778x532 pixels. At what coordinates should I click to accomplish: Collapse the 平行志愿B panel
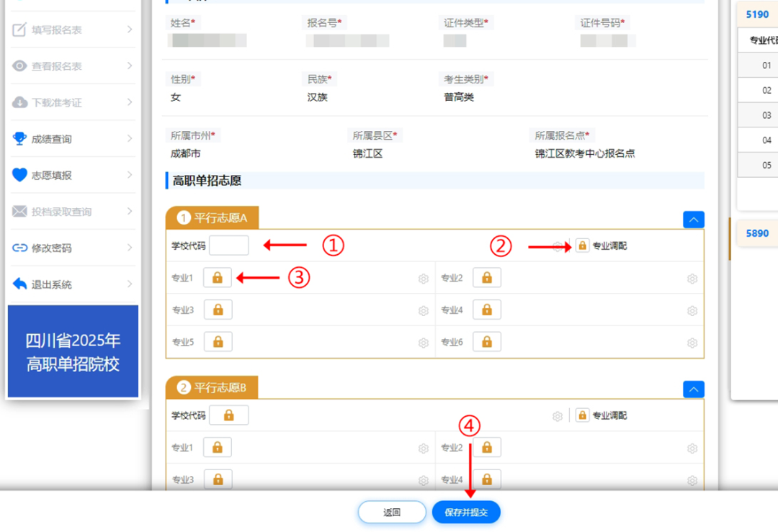coord(693,389)
